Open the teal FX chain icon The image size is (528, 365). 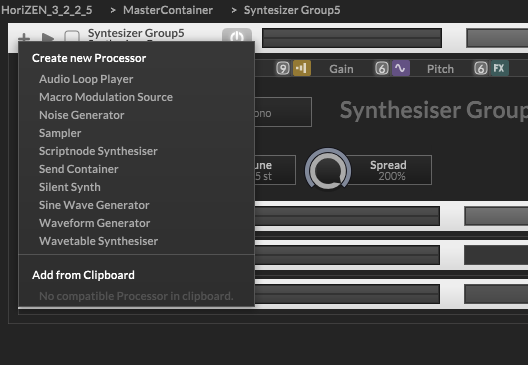click(x=499, y=68)
